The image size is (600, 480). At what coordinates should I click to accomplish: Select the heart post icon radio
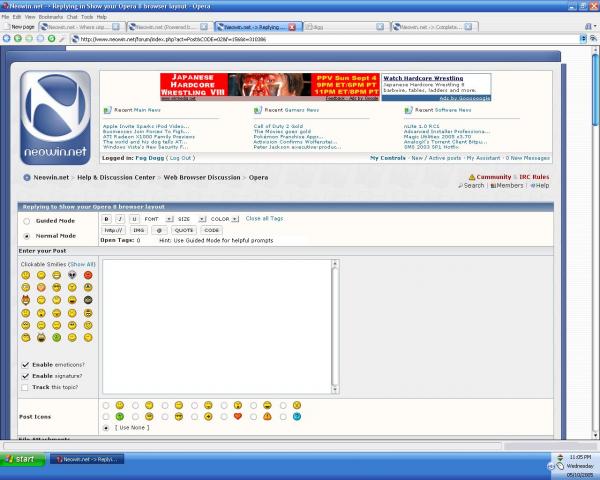(x=224, y=416)
